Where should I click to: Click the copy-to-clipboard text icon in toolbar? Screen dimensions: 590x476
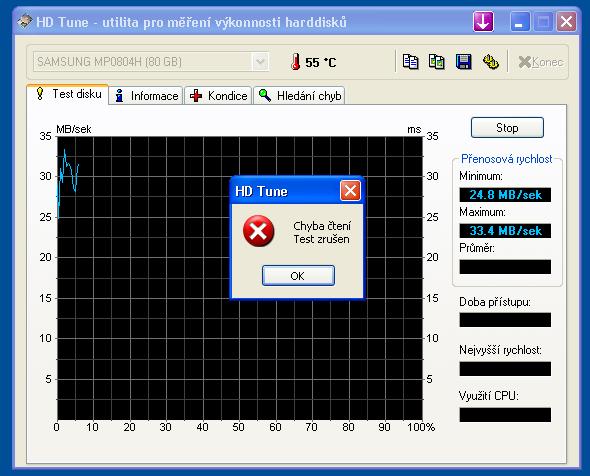pyautogui.click(x=411, y=62)
